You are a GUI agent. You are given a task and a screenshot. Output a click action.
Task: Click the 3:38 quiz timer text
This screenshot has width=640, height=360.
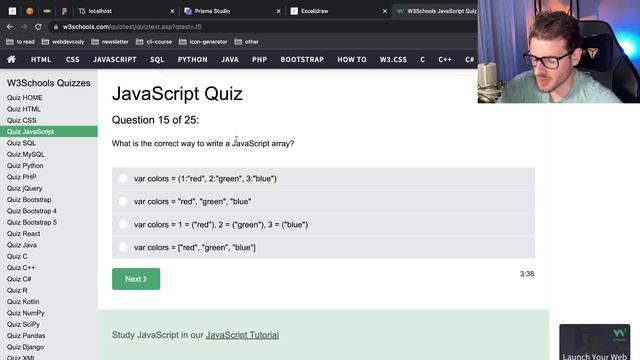[527, 274]
